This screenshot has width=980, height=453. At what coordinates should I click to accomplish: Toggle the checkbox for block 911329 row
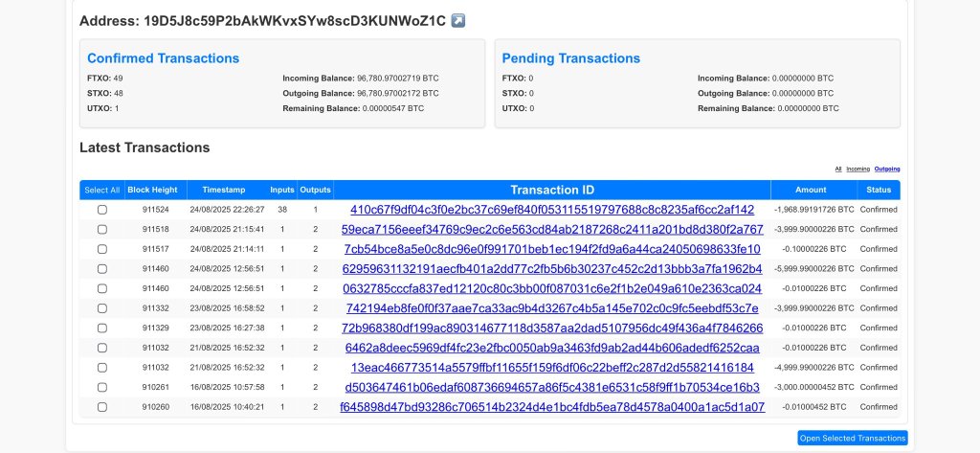tap(102, 328)
